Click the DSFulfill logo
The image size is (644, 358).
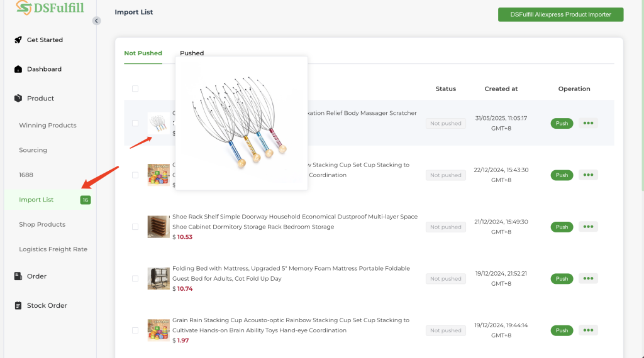[x=49, y=8]
